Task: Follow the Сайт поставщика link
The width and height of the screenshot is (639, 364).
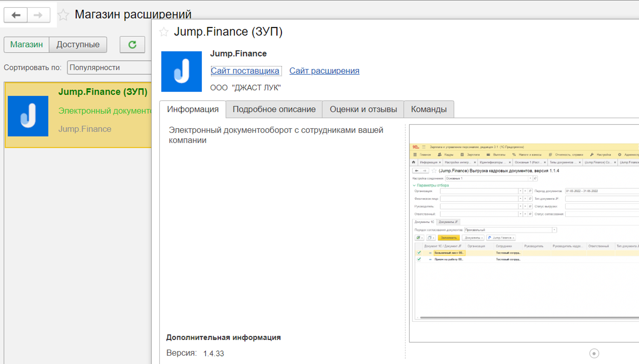Action: [x=245, y=71]
